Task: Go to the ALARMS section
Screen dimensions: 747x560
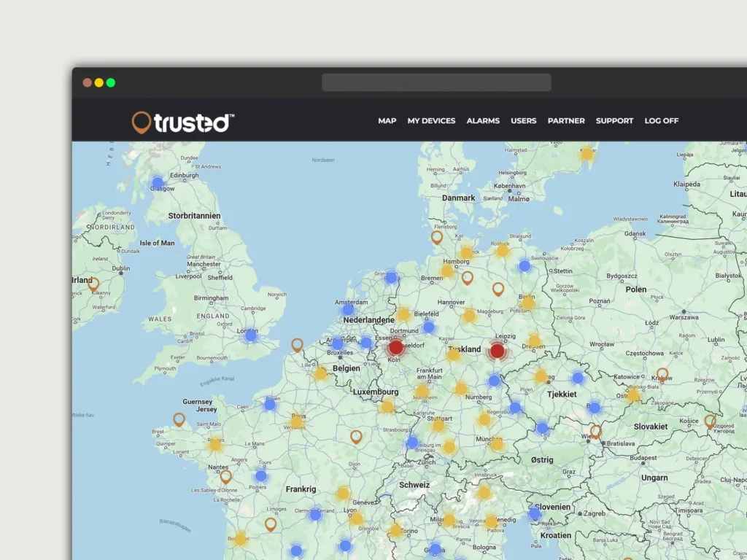Action: tap(483, 121)
